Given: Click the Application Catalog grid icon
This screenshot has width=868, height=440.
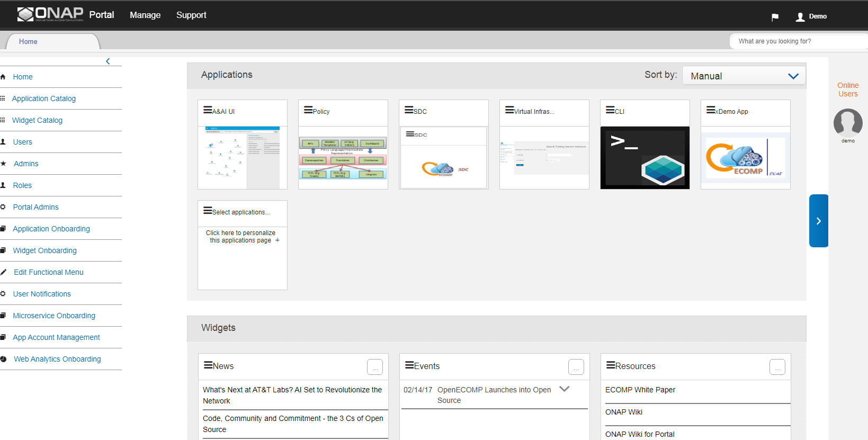Looking at the screenshot, I should click(3, 98).
